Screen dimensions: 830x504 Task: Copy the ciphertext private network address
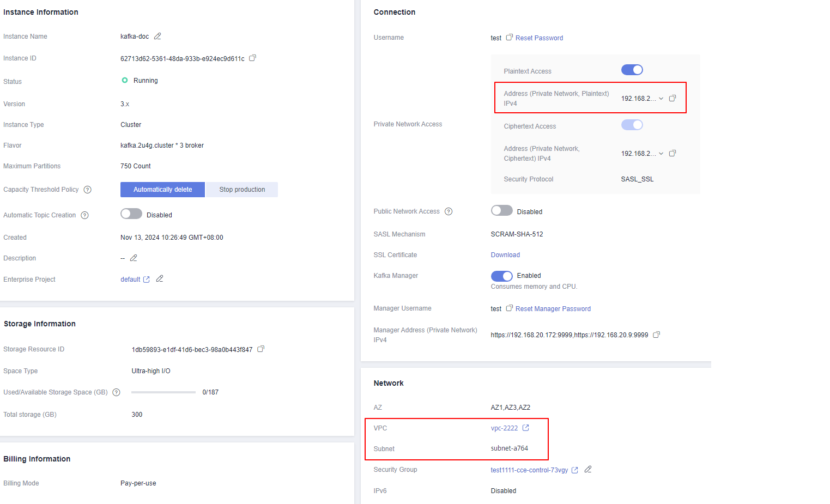pos(672,153)
